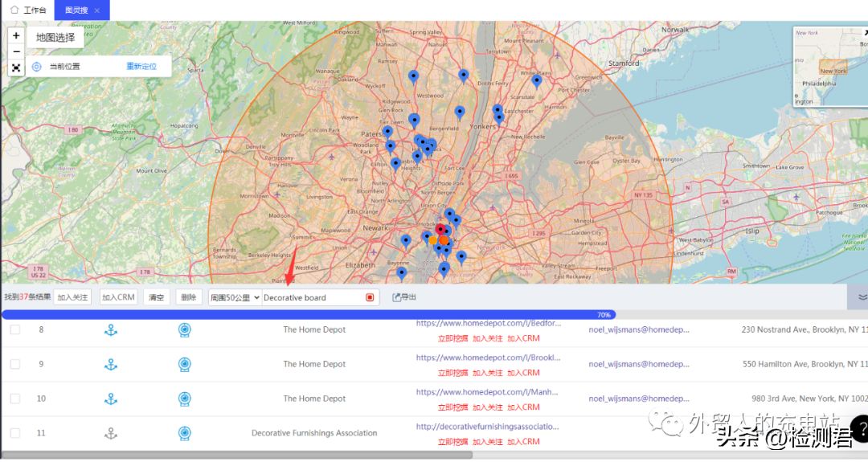Click 加入关注 in row 9
This screenshot has width=868, height=462.
488,373
